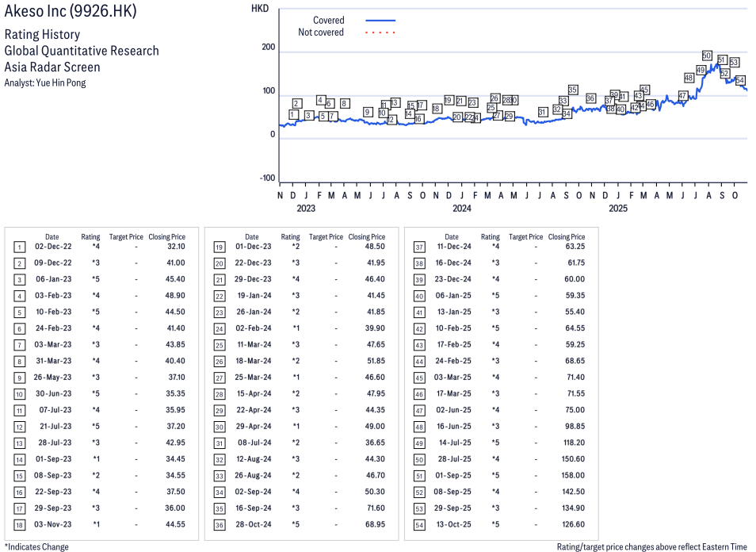Viewport: 756px width, 552px height.
Task: Click chart marker 9 on the graph
Action: point(368,112)
